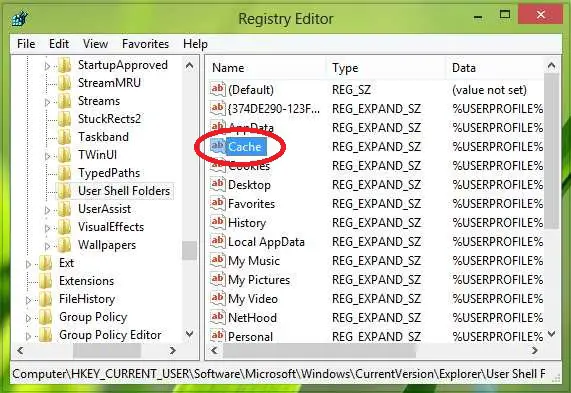571x393 pixels.
Task: Click the Group Policy folder icon
Action: coord(46,318)
